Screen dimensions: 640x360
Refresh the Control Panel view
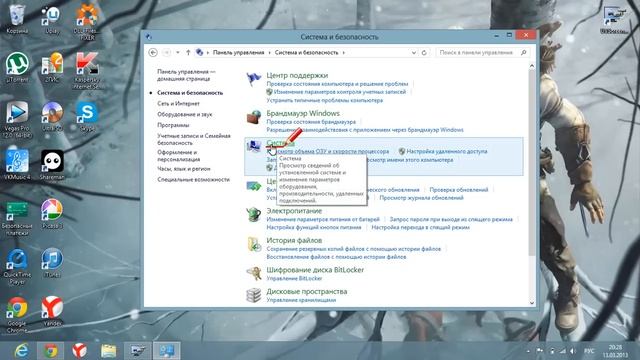click(x=424, y=52)
